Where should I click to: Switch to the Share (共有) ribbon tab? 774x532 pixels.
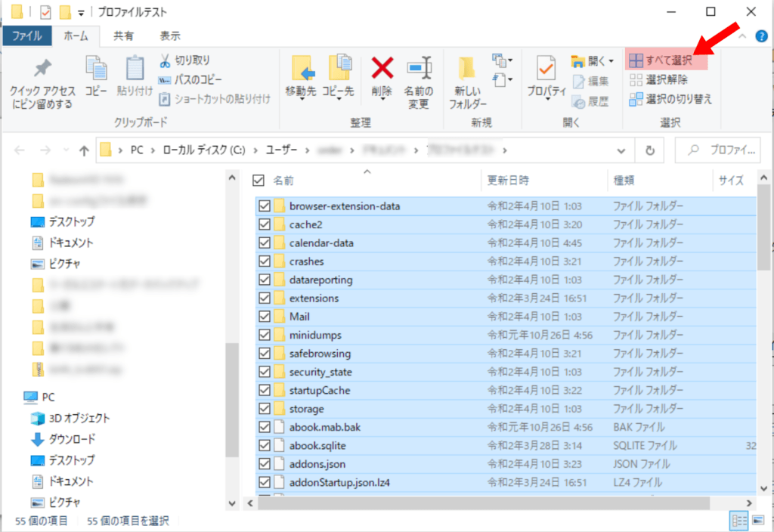pos(123,36)
